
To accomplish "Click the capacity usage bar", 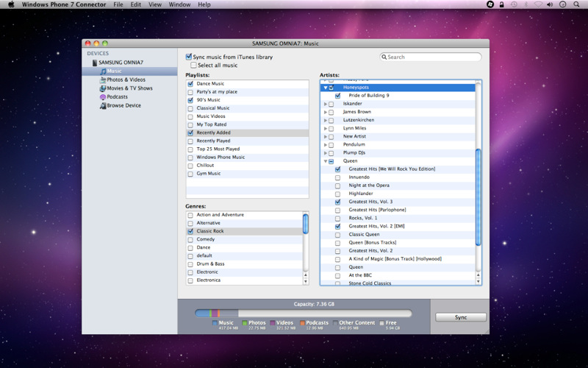I will click(x=303, y=314).
